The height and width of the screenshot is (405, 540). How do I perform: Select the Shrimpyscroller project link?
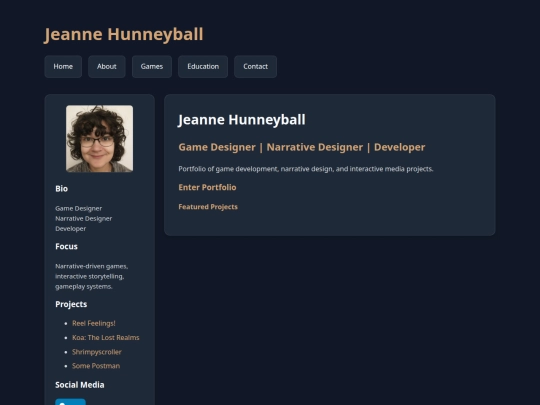click(97, 352)
